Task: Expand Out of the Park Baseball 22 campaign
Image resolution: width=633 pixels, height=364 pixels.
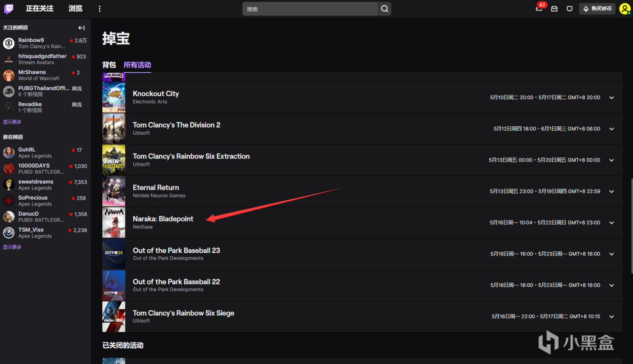Action: point(611,285)
